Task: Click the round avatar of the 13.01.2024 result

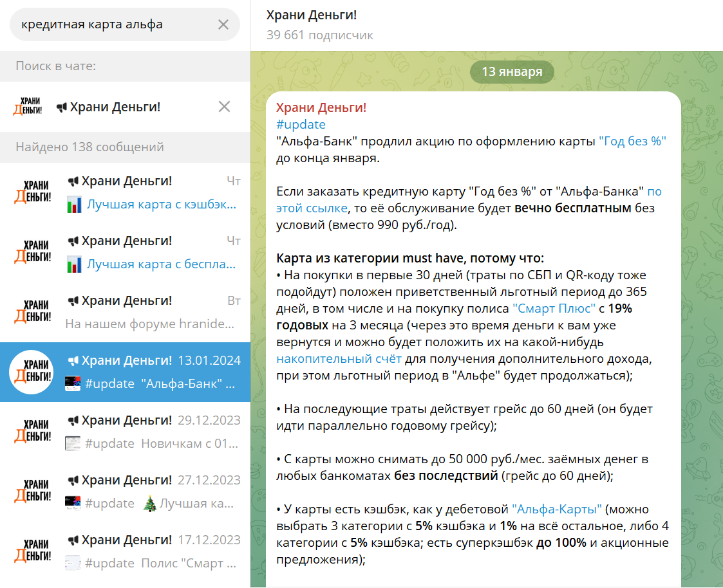Action: 32,372
